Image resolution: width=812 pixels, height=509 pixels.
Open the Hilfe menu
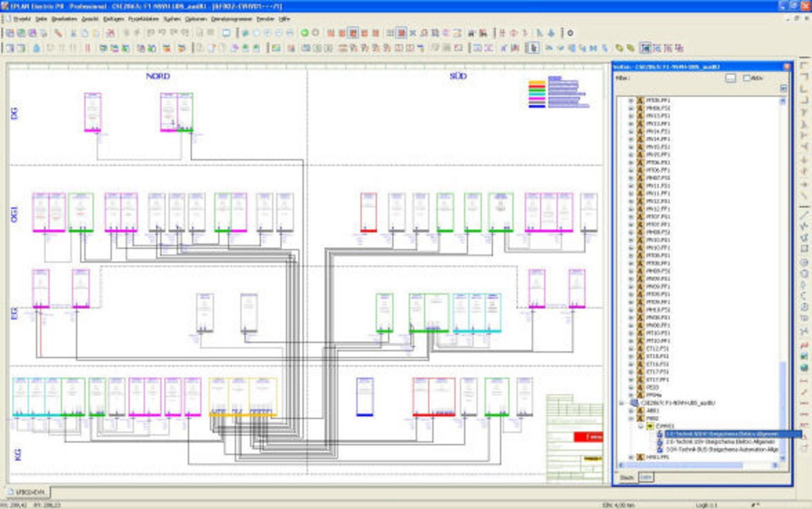click(284, 19)
